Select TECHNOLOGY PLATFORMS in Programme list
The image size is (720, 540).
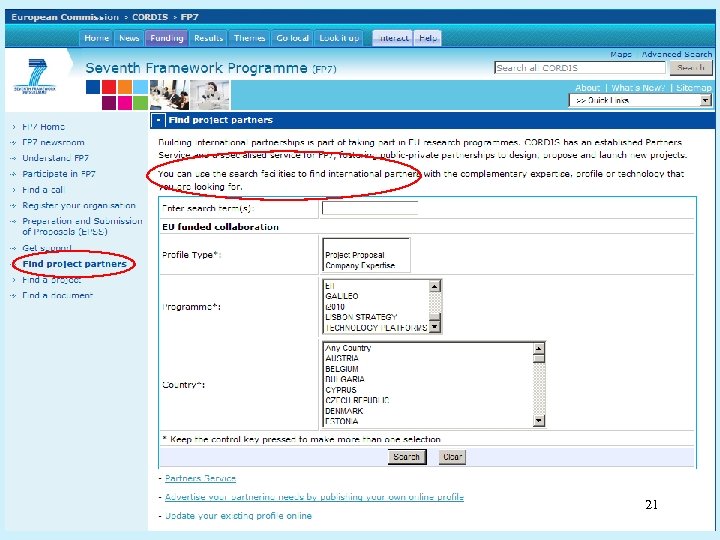[376, 327]
